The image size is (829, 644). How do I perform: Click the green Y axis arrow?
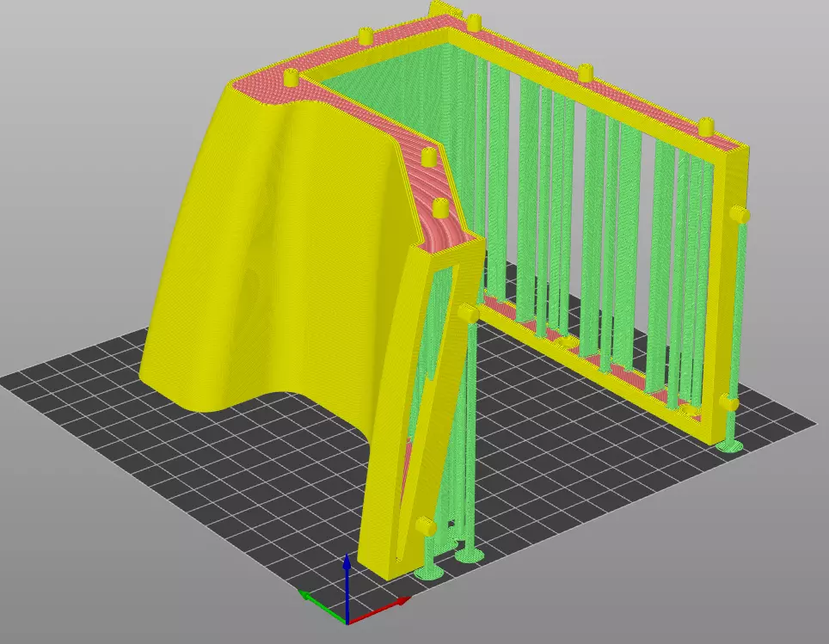pyautogui.click(x=322, y=606)
